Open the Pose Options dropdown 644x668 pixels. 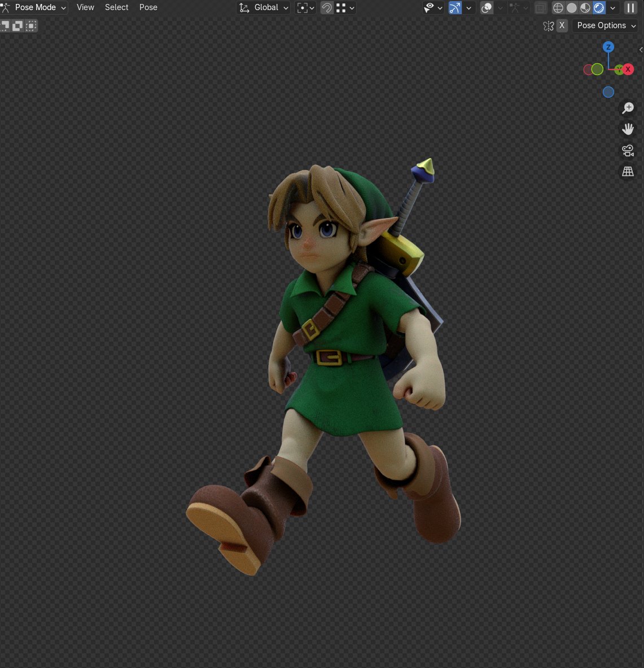click(x=606, y=25)
